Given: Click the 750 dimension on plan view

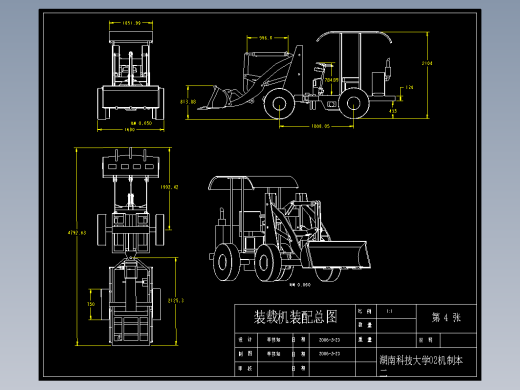Looking at the screenshot, I should point(91,304).
